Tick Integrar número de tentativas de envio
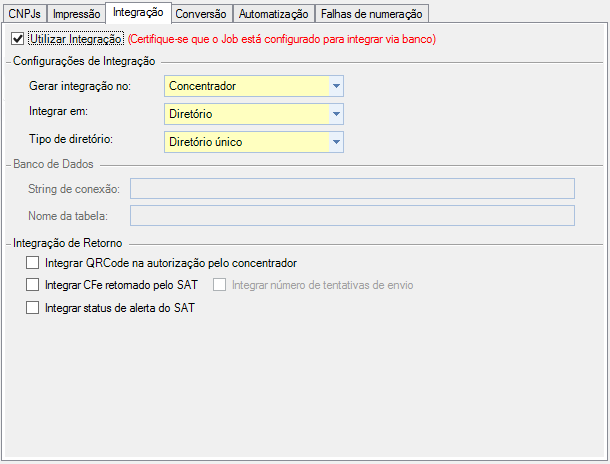Viewport: 610px width, 464px height. pyautogui.click(x=219, y=285)
